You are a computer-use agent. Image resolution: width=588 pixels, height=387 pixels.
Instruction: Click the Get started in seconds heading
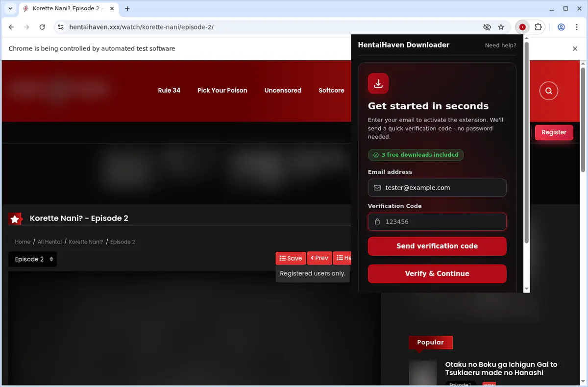[428, 106]
